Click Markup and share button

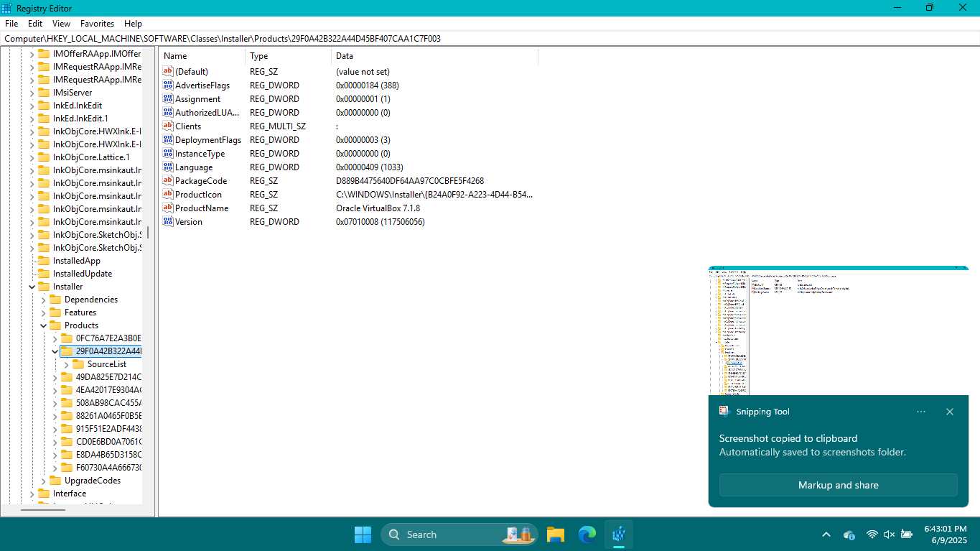tap(838, 485)
